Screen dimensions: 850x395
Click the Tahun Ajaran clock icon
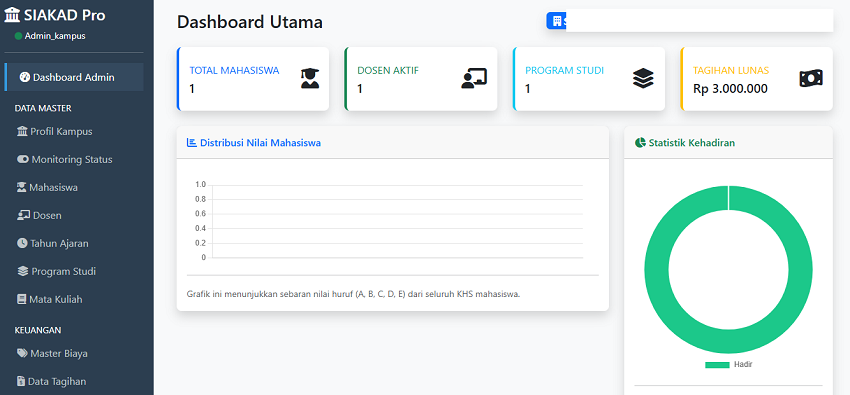click(x=22, y=243)
